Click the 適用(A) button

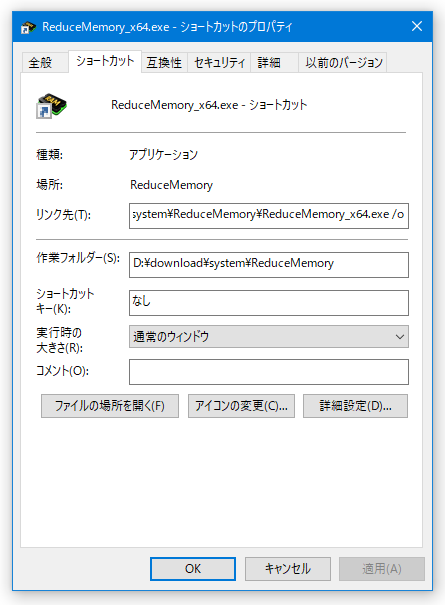coord(382,569)
